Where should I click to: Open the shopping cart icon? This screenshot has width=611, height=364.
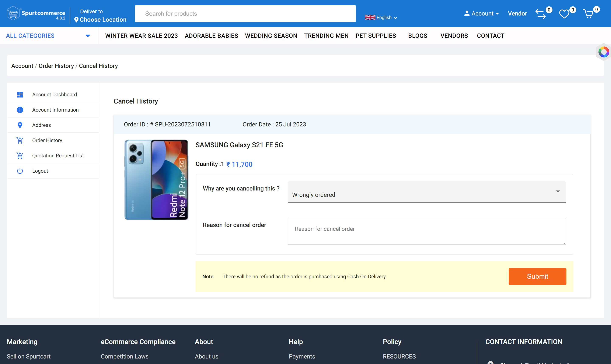(x=588, y=14)
